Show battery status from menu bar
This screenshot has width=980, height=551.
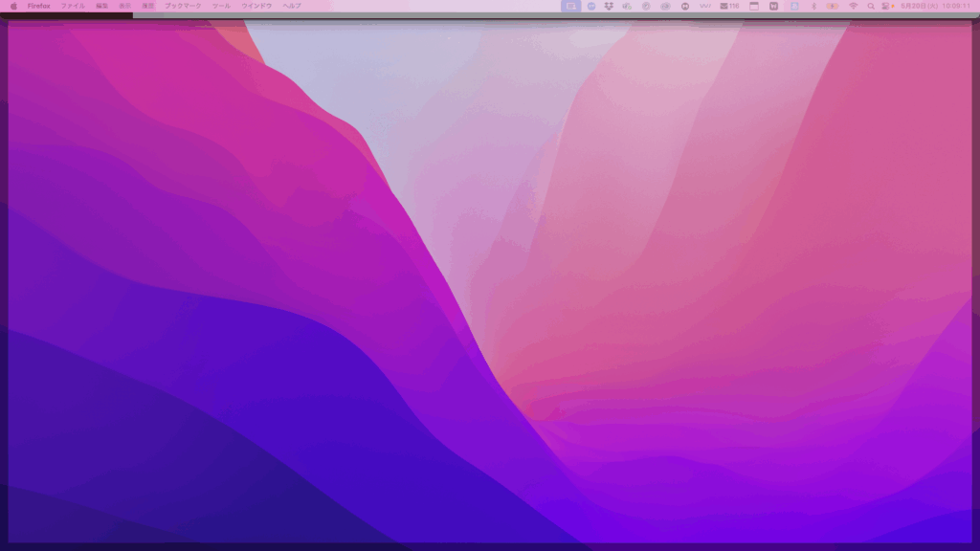pos(832,6)
